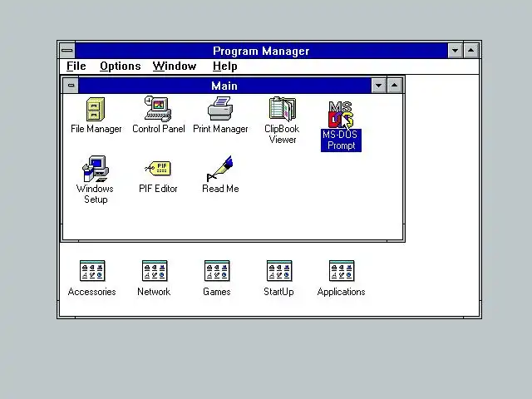
Task: Select the ClipBook Viewer icon
Action: pyautogui.click(x=283, y=109)
